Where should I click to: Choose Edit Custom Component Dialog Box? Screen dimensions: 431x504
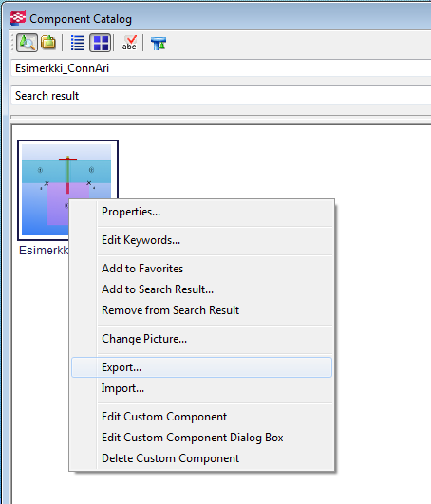pos(201,438)
